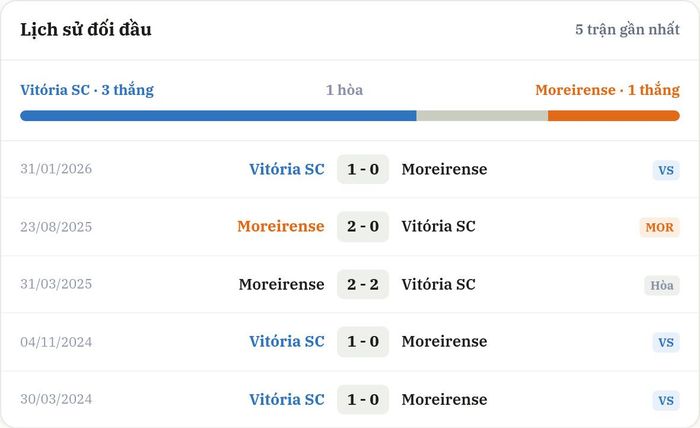700x428 pixels.
Task: Click the "Lịch sử đối đầu" heading
Action: click(x=86, y=29)
